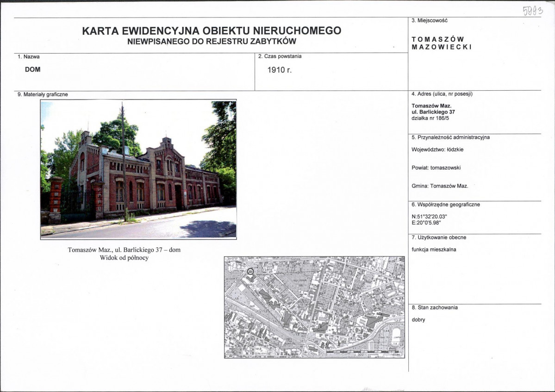Screen dimensions: 555x392
Task: Click the condition value 'dobry'
Action: click(418, 320)
